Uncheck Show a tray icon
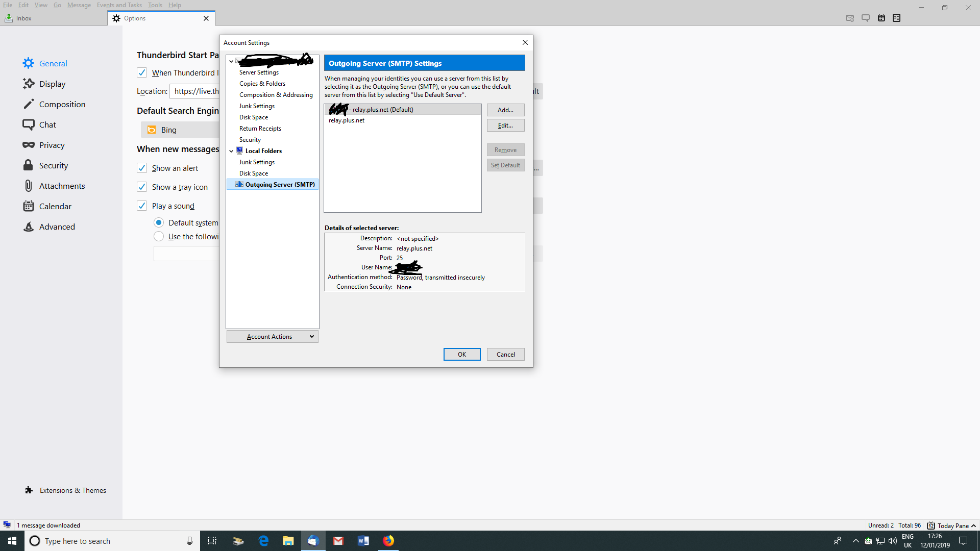 (x=142, y=187)
